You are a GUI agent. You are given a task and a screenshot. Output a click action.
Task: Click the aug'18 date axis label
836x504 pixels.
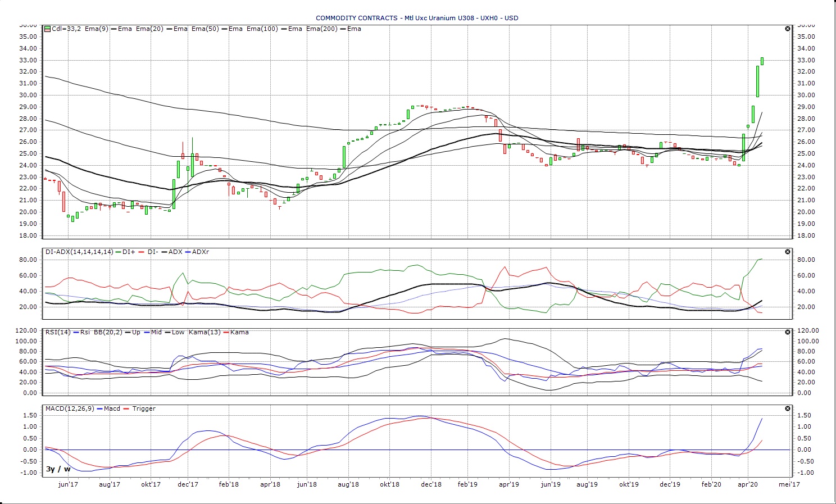coord(348,484)
